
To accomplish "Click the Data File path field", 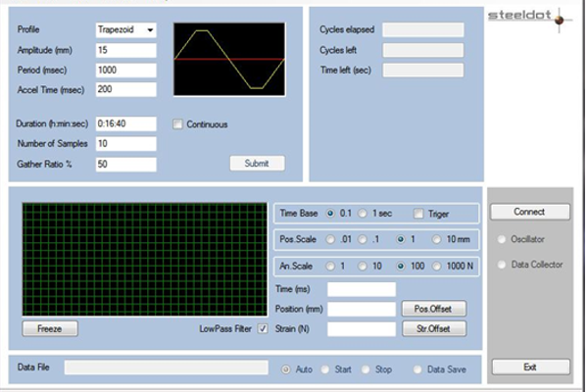I will point(166,367).
